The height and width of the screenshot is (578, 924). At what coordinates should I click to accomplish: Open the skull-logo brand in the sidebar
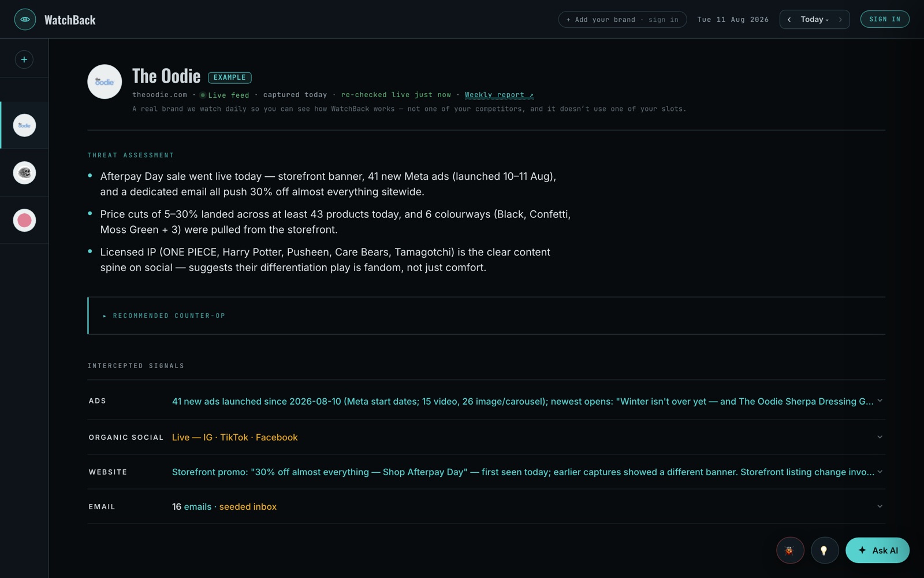click(24, 173)
